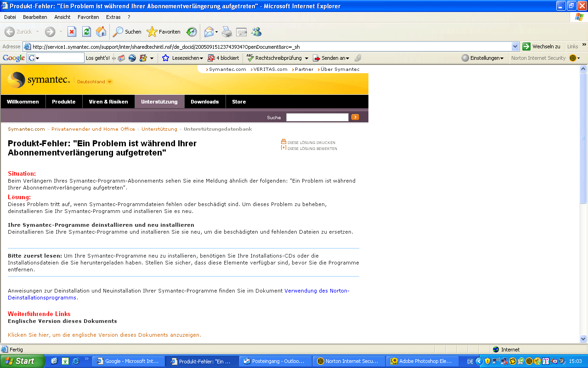Click the Google Earth globe icon
This screenshot has width=588, height=368.
(132, 58)
